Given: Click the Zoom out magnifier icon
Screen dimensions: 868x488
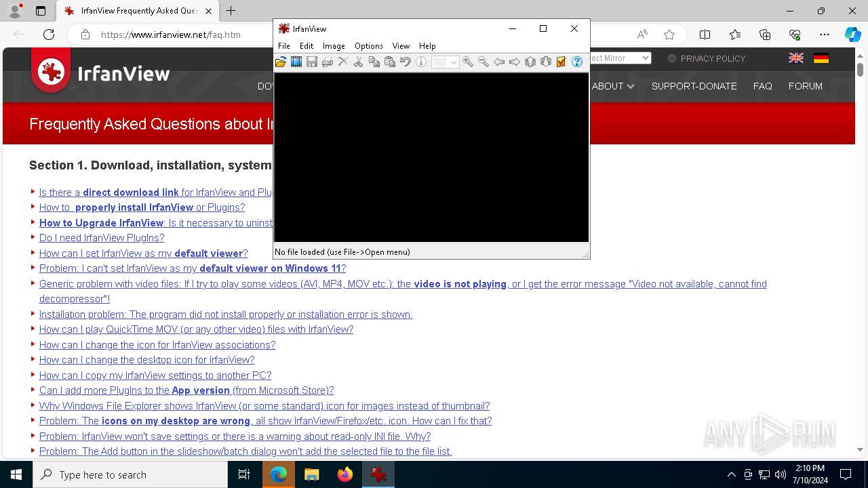Looking at the screenshot, I should click(x=484, y=62).
